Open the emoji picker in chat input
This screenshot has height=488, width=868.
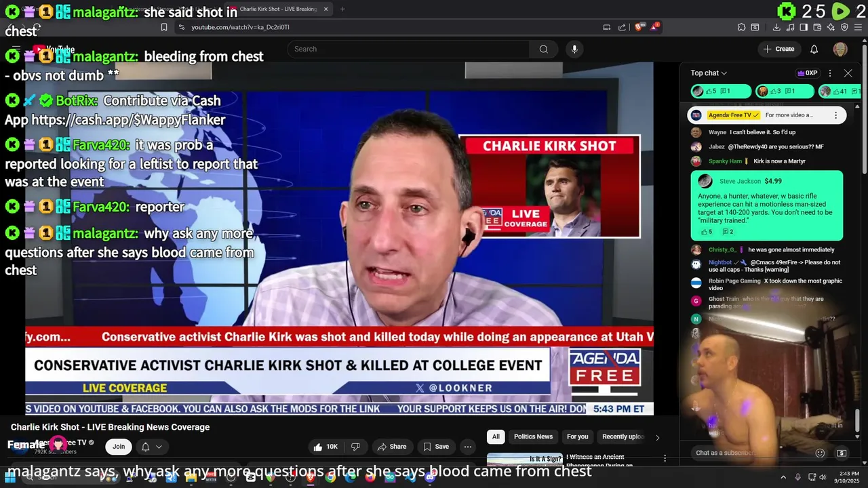[x=820, y=453]
